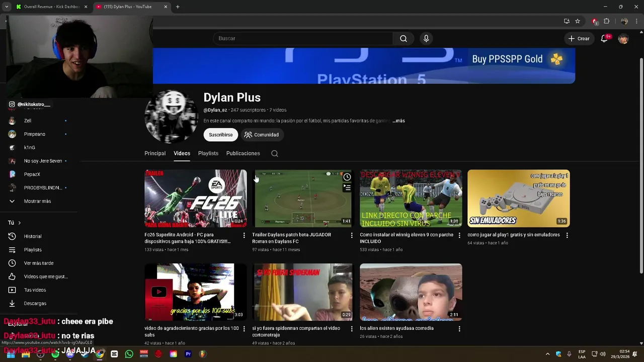The image size is (644, 362).
Task: Open options for play1 gratis video
Action: (x=567, y=235)
